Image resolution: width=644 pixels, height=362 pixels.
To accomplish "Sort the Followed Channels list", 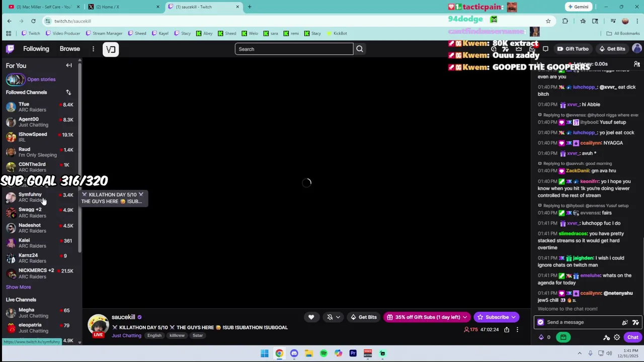I will pos(68,92).
